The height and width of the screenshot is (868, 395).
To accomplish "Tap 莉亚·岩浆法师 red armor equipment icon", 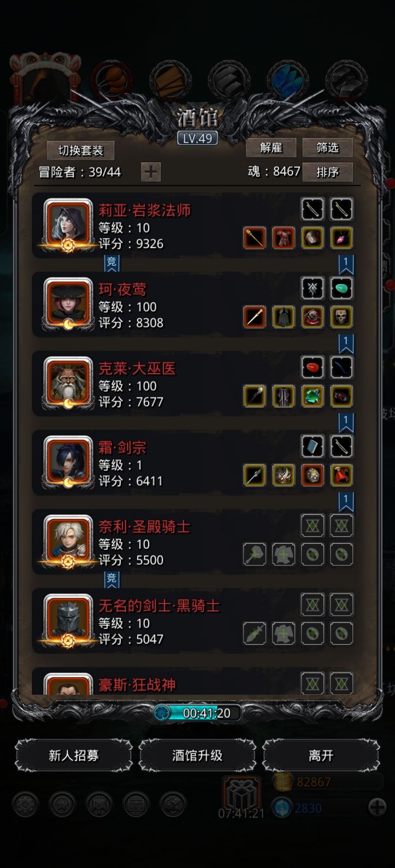I will tap(283, 238).
